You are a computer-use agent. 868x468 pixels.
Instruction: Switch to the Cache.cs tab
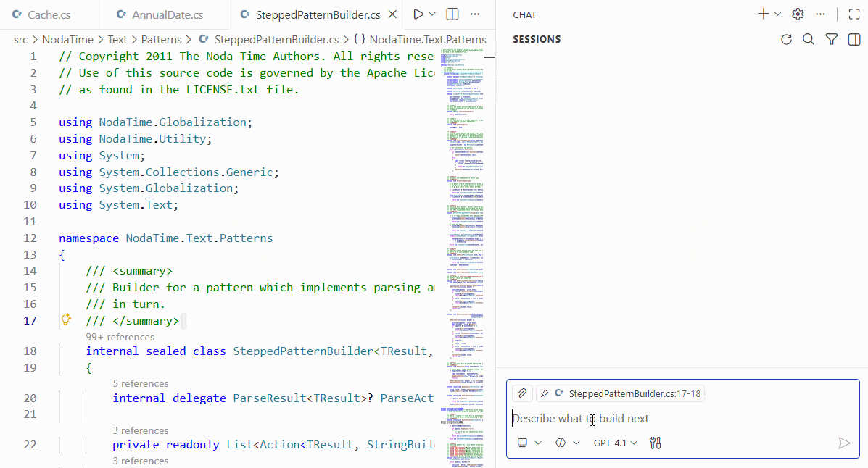click(51, 13)
